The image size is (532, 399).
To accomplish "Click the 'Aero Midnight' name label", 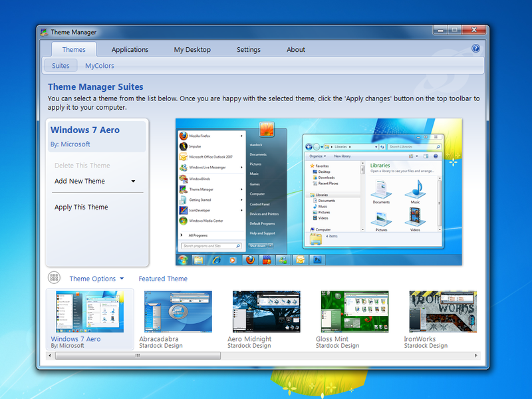I will click(x=249, y=338).
